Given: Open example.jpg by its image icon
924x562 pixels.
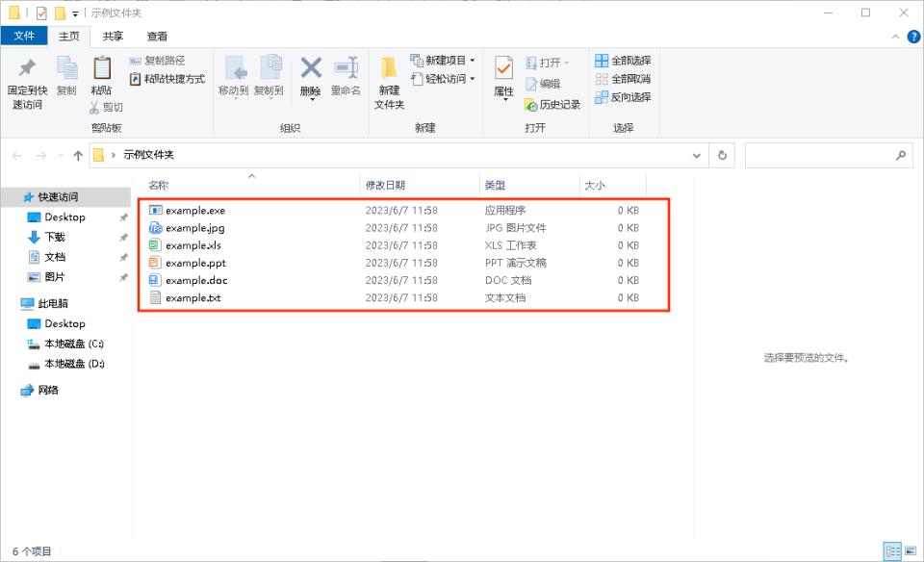Looking at the screenshot, I should [154, 228].
